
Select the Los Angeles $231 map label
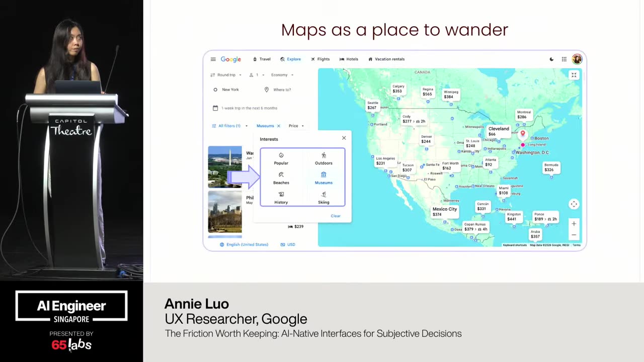[x=385, y=161]
